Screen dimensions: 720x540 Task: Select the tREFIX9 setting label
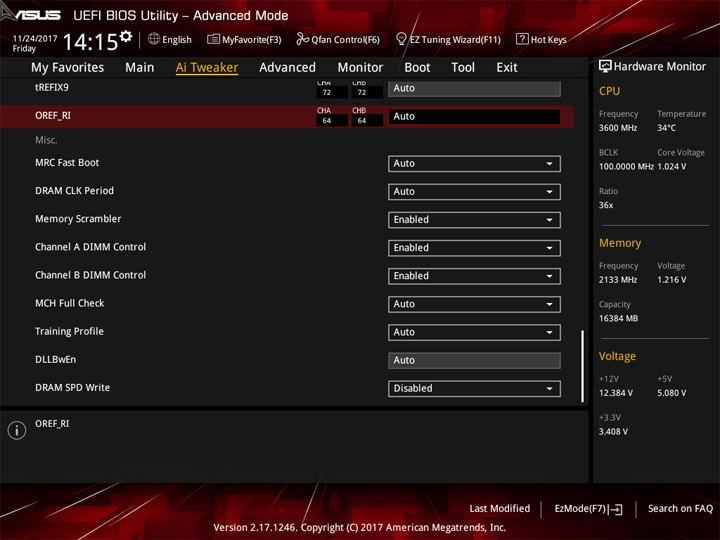pyautogui.click(x=52, y=87)
